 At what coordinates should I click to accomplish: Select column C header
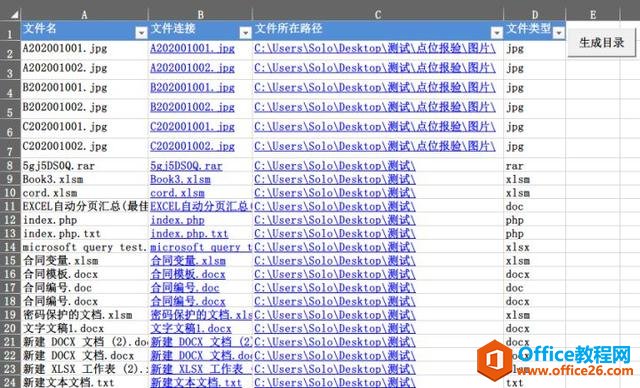[x=378, y=15]
